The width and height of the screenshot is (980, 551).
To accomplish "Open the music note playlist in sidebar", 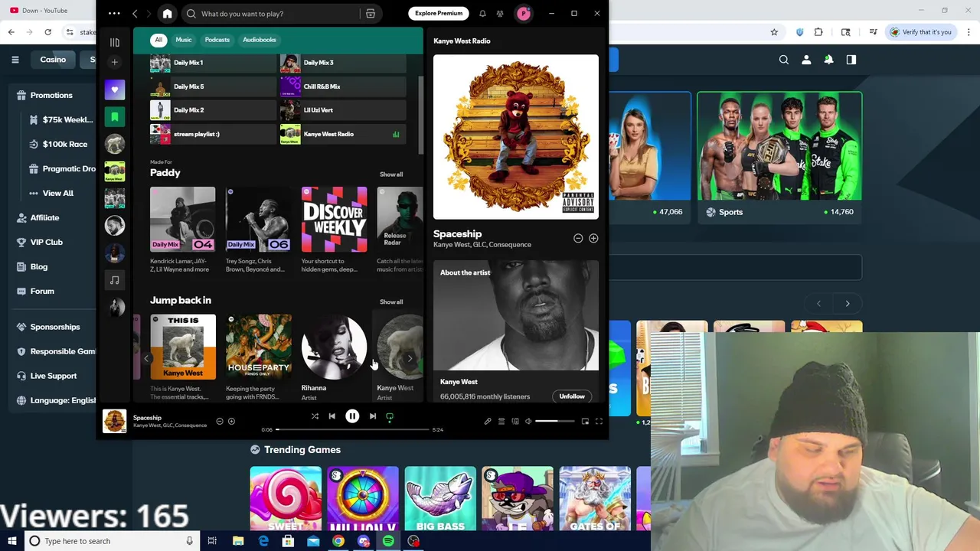I will point(115,280).
